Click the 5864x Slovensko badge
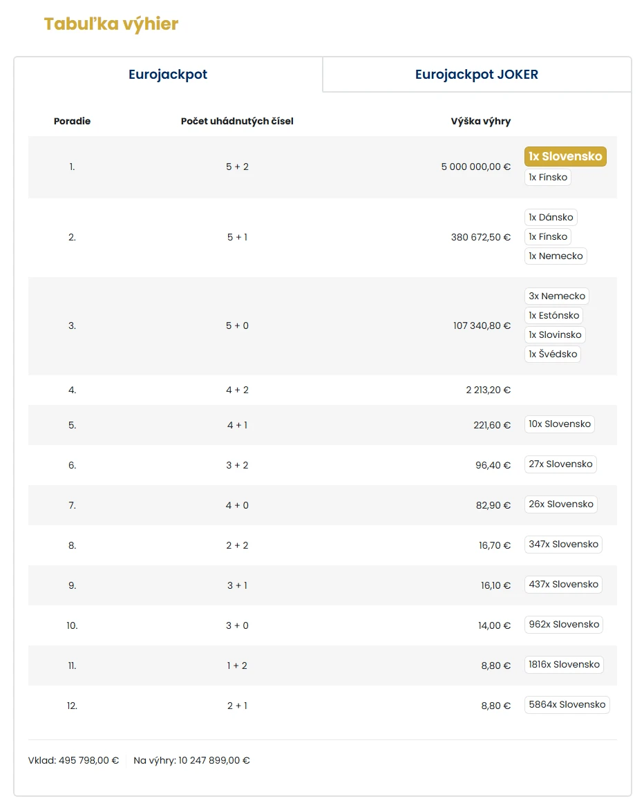 [567, 705]
